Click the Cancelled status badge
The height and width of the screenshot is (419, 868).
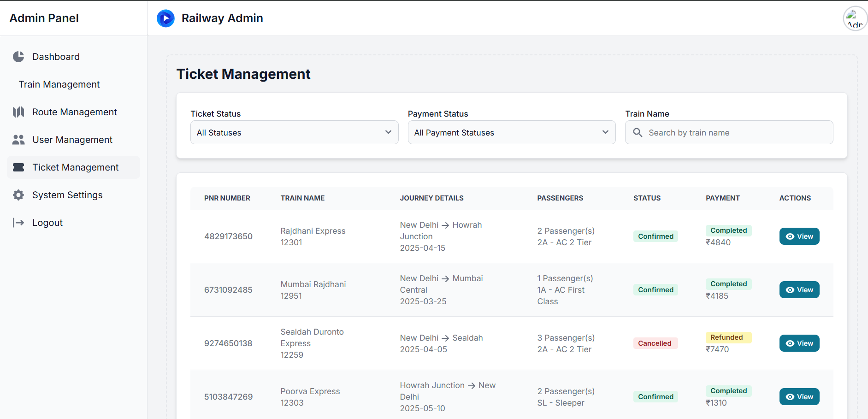655,343
